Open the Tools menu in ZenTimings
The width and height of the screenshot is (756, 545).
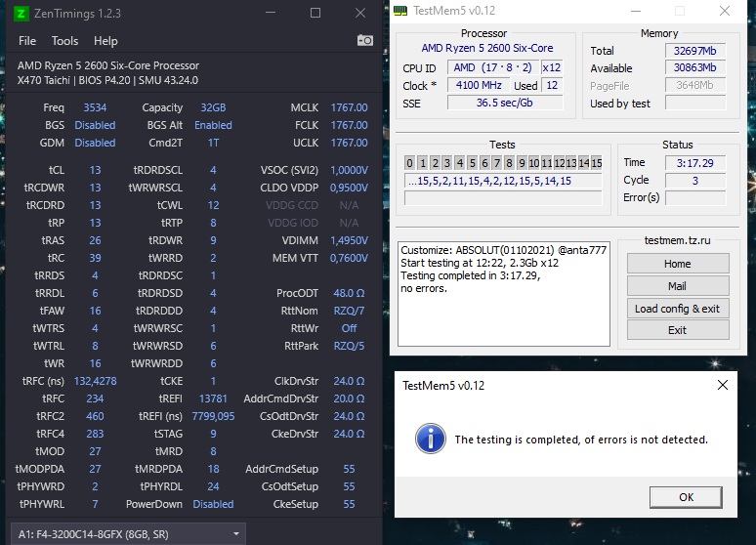click(x=64, y=41)
